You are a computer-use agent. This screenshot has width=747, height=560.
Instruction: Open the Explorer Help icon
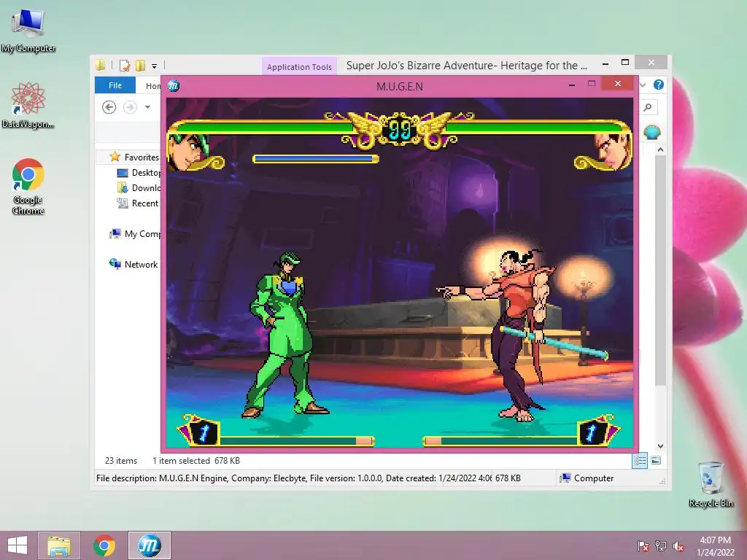click(x=659, y=85)
